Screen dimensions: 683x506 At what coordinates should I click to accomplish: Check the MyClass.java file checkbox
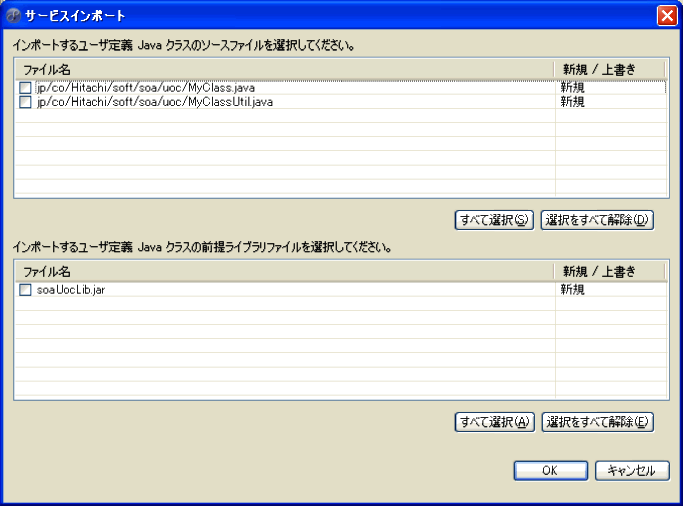click(x=25, y=88)
